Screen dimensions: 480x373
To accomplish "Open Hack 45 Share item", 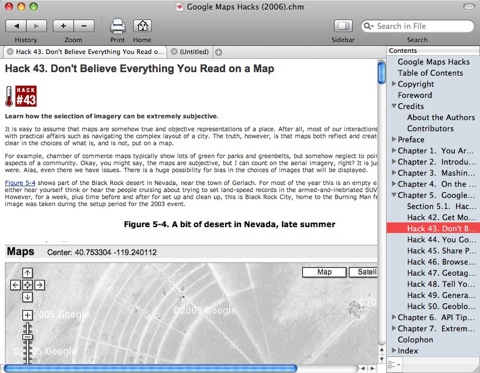I will 441,251.
